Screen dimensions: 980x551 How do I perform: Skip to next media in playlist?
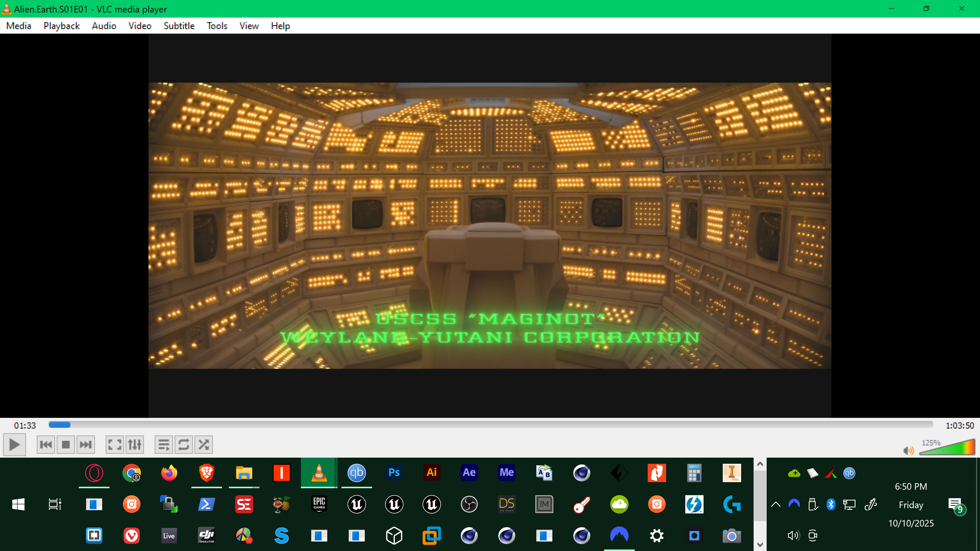(85, 445)
